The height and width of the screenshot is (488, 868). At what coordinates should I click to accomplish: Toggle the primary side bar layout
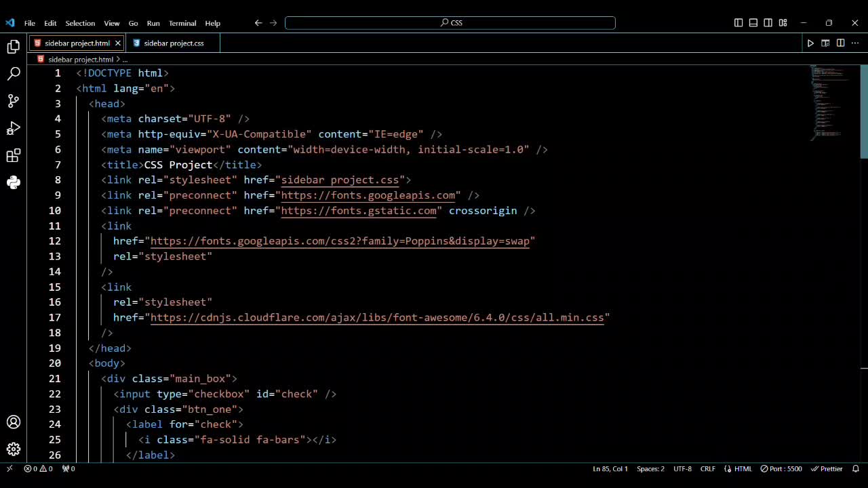pyautogui.click(x=738, y=23)
